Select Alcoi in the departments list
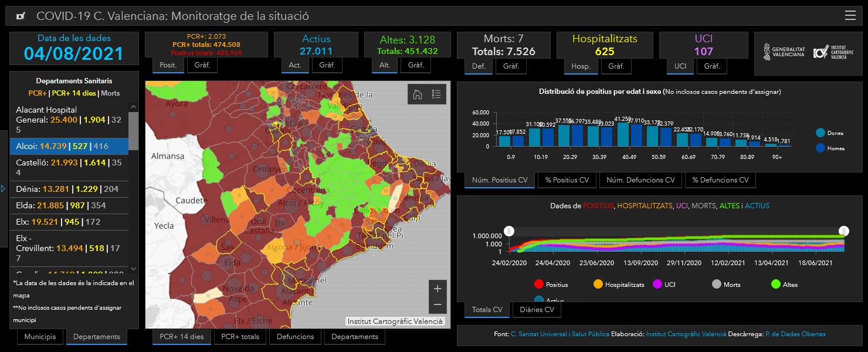This screenshot has height=352, width=868. pos(68,146)
